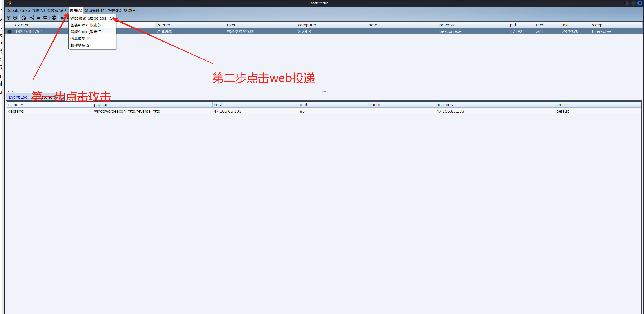The image size is (644, 314).
Task: Click the bindto column header
Action: point(401,105)
